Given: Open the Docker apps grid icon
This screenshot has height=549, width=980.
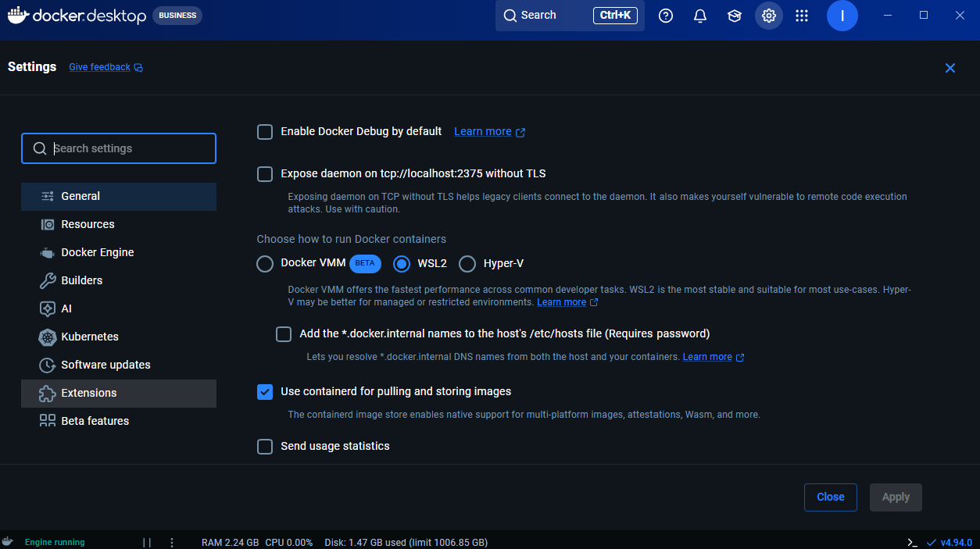Looking at the screenshot, I should (802, 16).
